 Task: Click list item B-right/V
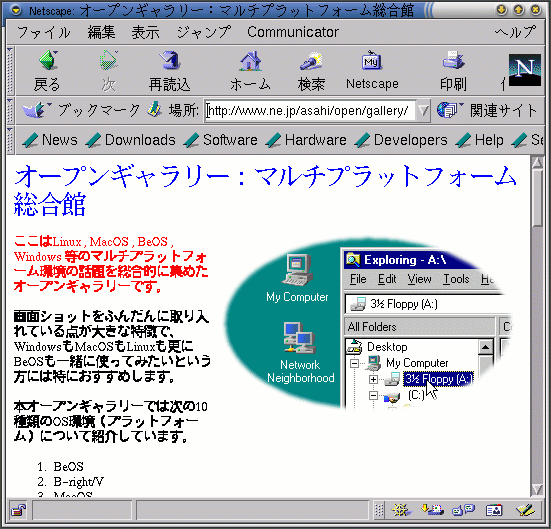tap(78, 482)
